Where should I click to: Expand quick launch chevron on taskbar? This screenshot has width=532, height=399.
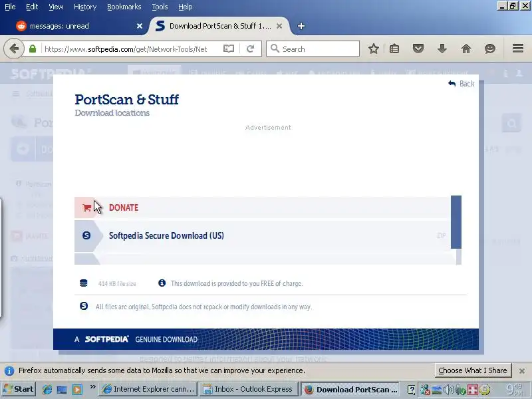(x=92, y=387)
